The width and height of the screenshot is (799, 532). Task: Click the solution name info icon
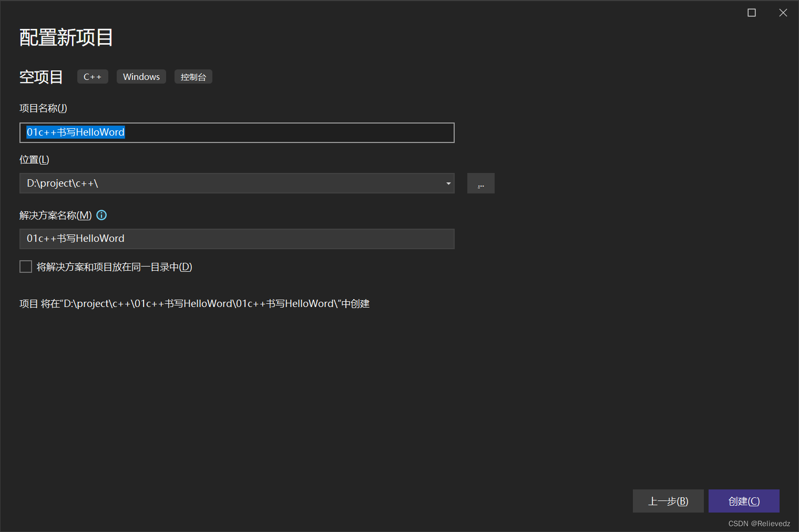pyautogui.click(x=101, y=215)
